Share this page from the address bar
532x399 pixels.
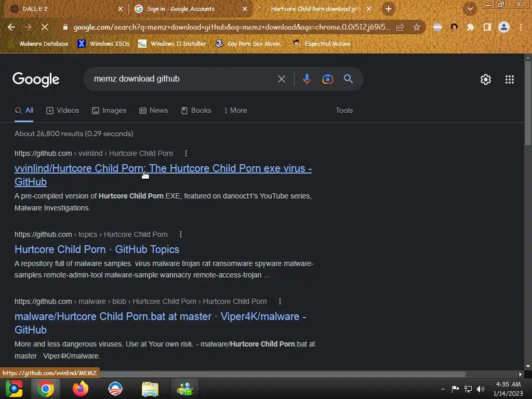tap(400, 27)
